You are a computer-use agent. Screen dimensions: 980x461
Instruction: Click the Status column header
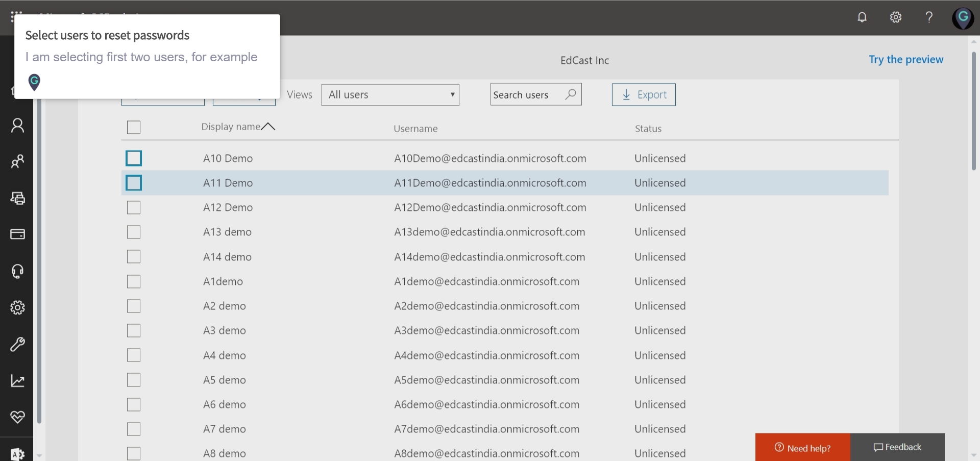[648, 129]
